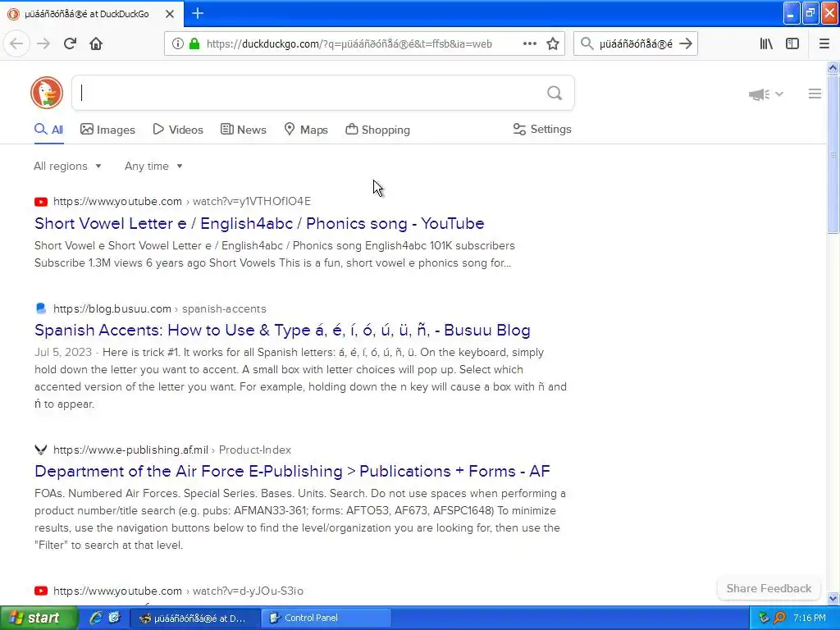The width and height of the screenshot is (840, 630).
Task: Click the second quick launch icon on taskbar
Action: tap(114, 618)
